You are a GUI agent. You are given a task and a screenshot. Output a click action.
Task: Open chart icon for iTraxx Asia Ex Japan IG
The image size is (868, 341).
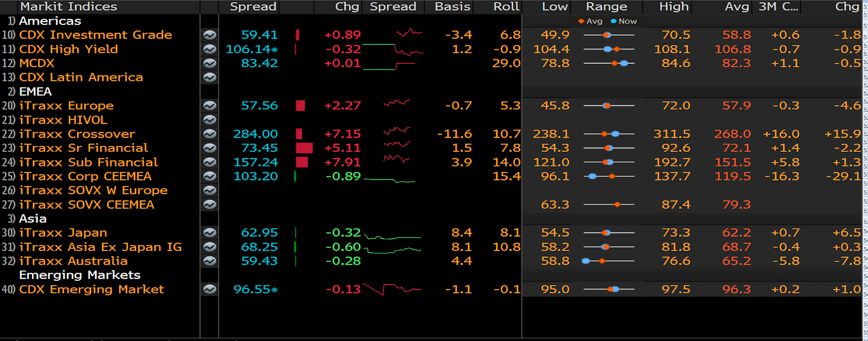(x=209, y=247)
